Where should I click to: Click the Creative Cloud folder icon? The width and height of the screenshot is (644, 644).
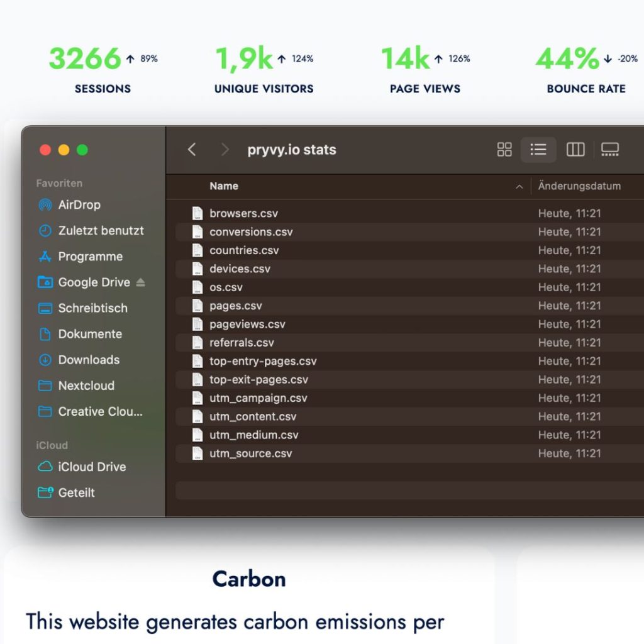pyautogui.click(x=45, y=411)
